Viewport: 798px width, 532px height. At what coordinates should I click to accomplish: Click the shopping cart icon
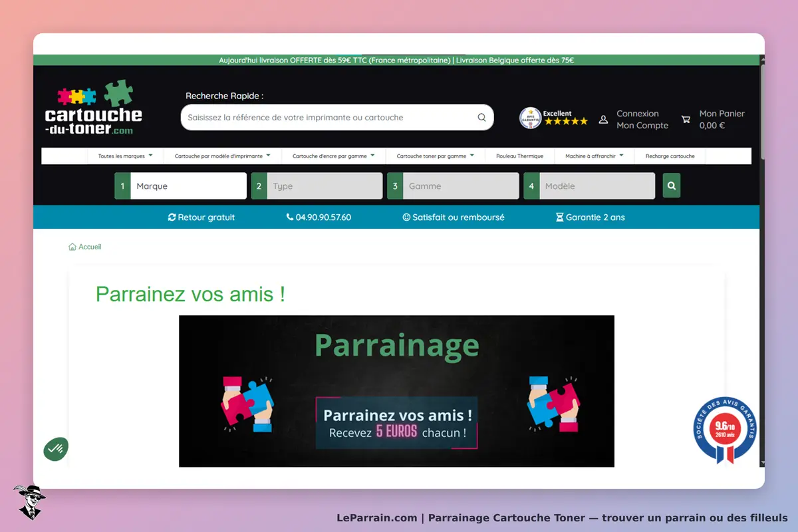coord(686,120)
